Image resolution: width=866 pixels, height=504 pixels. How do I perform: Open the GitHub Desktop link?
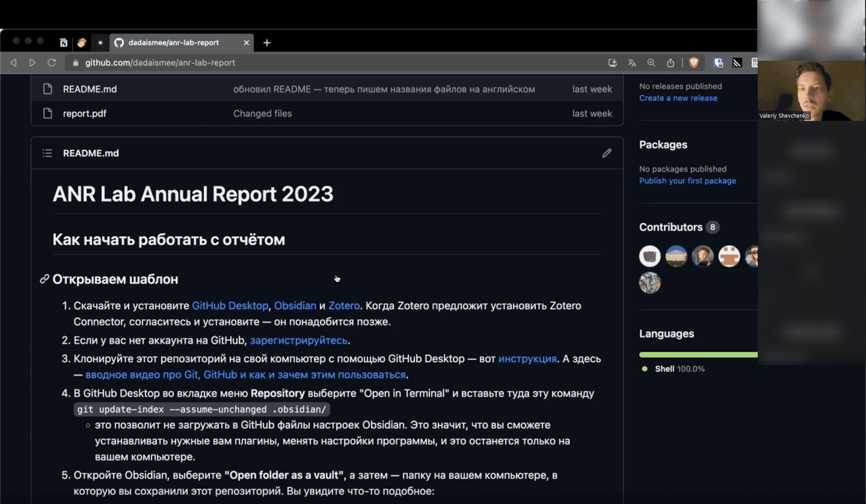click(230, 306)
